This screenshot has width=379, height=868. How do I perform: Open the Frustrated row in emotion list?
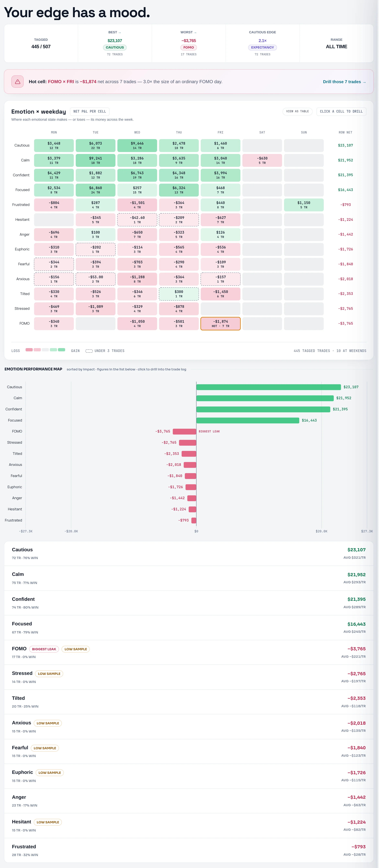coord(189,851)
